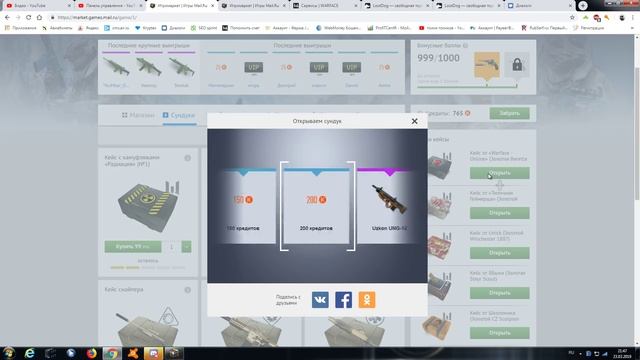Open Chrome from the taskbar

click(112, 353)
